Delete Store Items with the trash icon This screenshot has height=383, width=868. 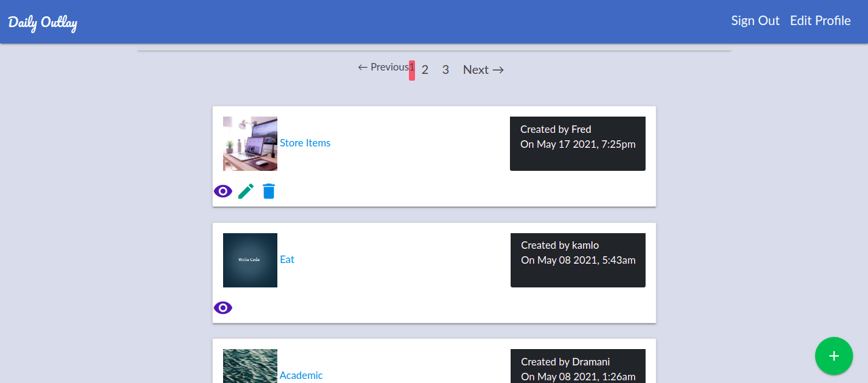pos(269,191)
